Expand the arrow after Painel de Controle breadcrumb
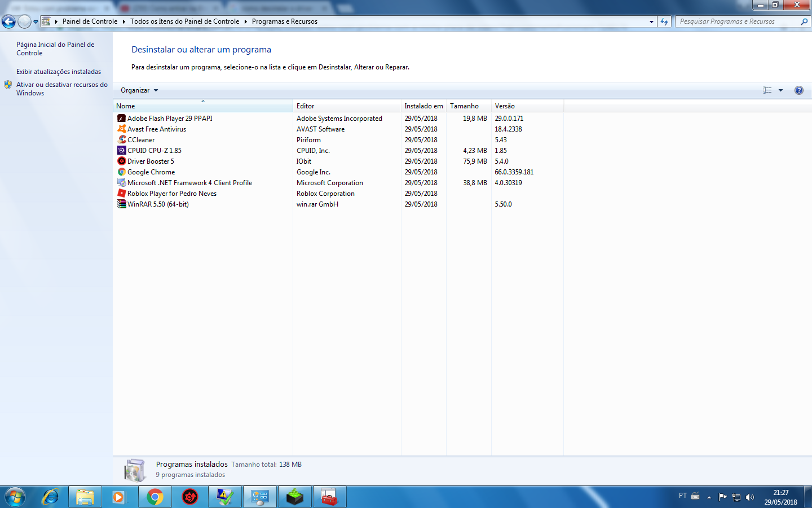This screenshot has width=812, height=508. coord(123,21)
